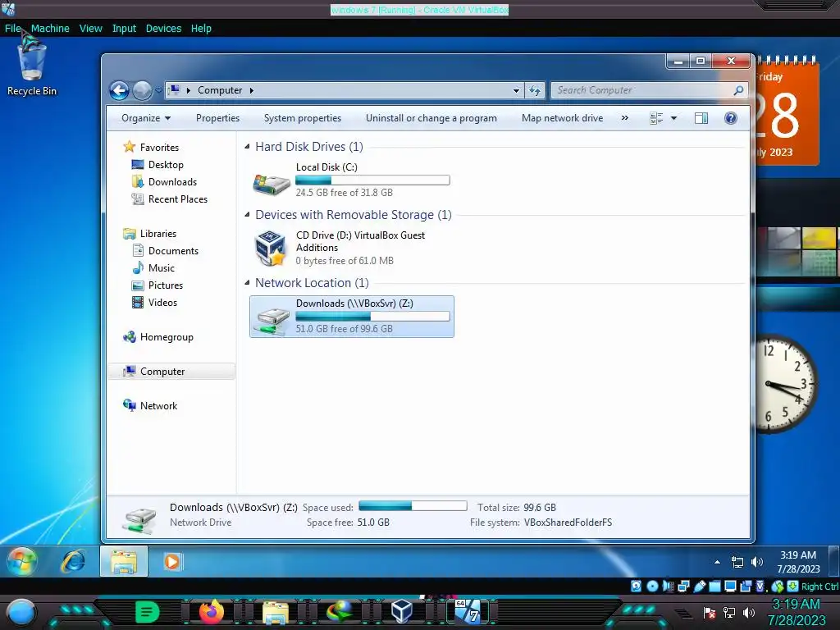
Task: Open the view options dropdown arrow
Action: click(674, 118)
